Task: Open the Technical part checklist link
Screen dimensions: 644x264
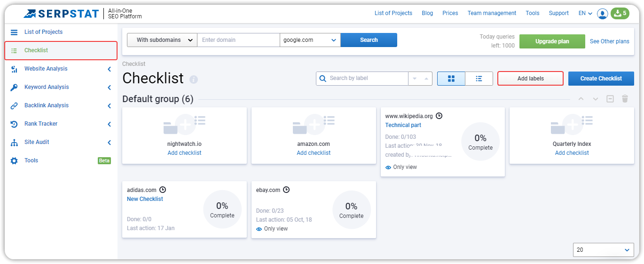Action: 403,125
